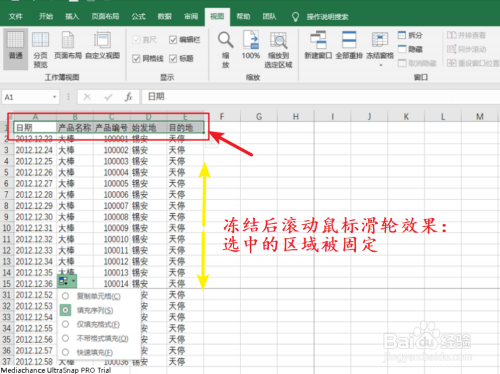500x374 pixels.
Task: Select column K header
Action: pyautogui.click(x=406, y=117)
